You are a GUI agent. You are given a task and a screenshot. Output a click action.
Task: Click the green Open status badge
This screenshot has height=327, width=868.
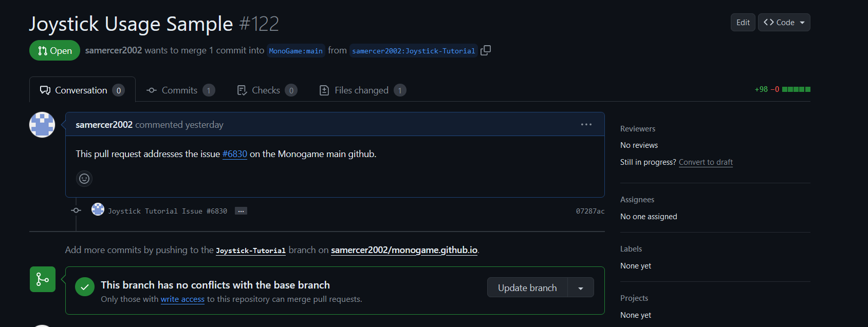click(54, 50)
